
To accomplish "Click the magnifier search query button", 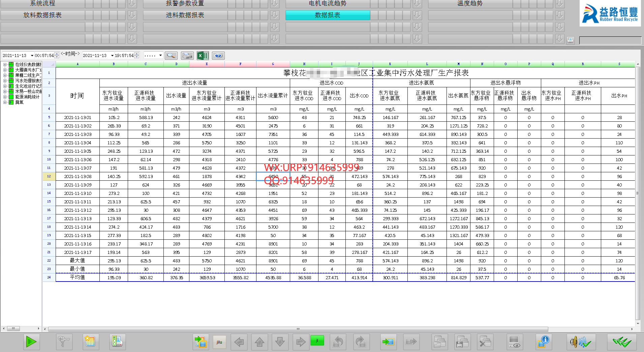I will (171, 56).
